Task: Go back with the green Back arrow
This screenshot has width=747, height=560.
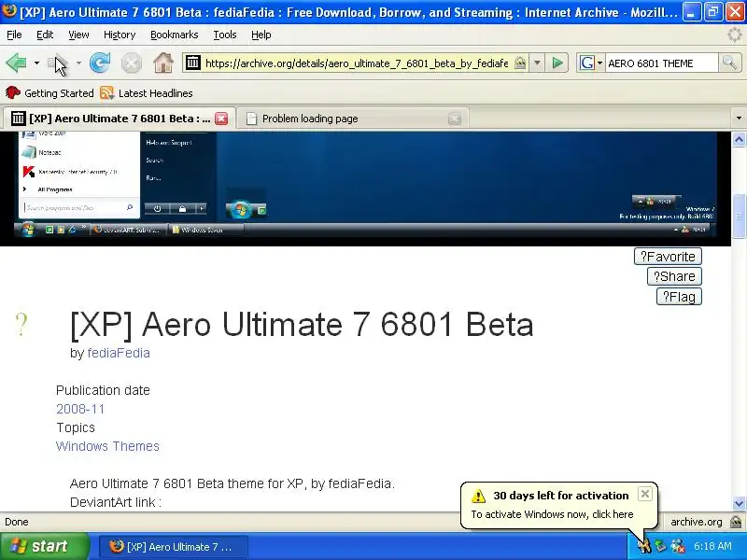Action: 16,63
